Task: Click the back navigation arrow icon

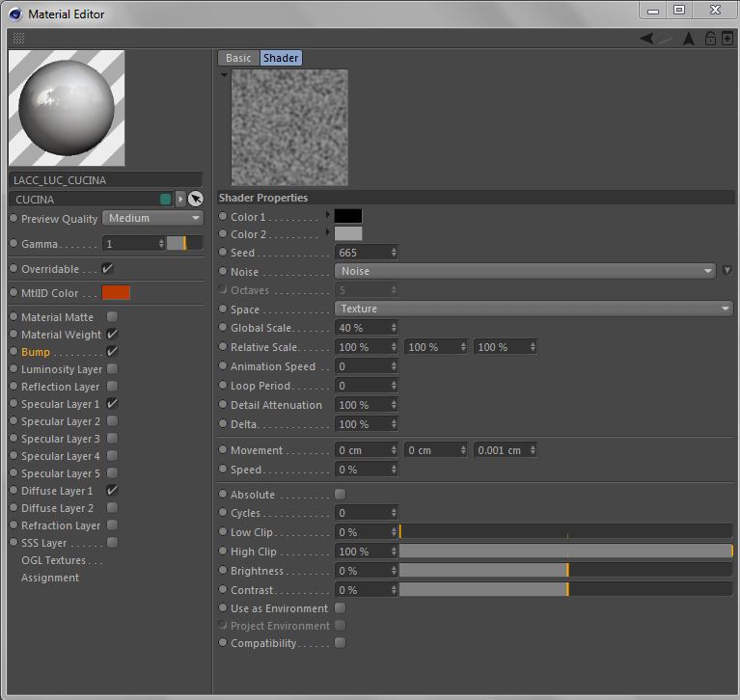Action: (x=646, y=39)
